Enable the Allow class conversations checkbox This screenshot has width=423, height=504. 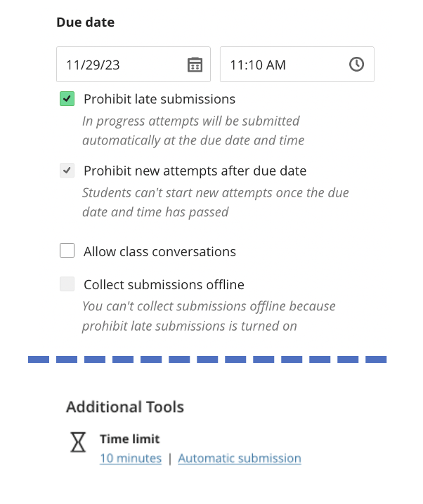67,251
